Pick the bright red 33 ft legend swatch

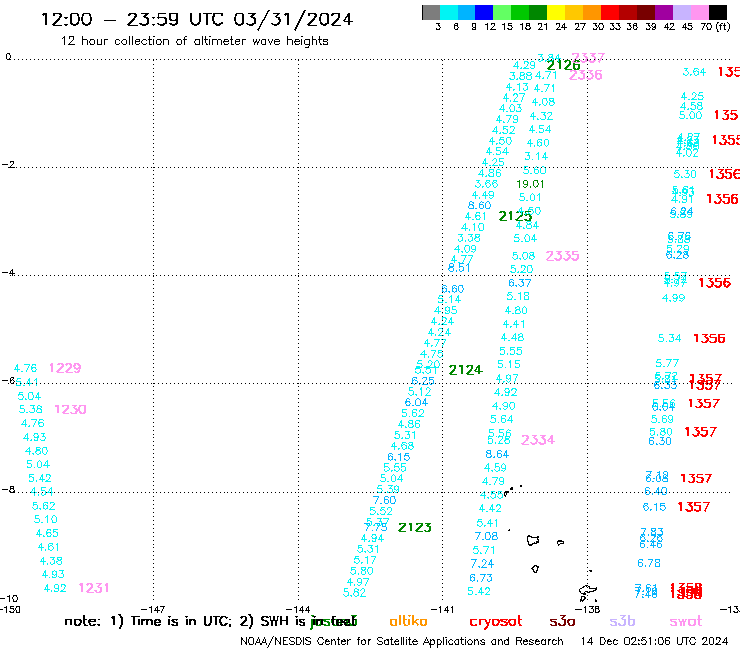tap(609, 13)
